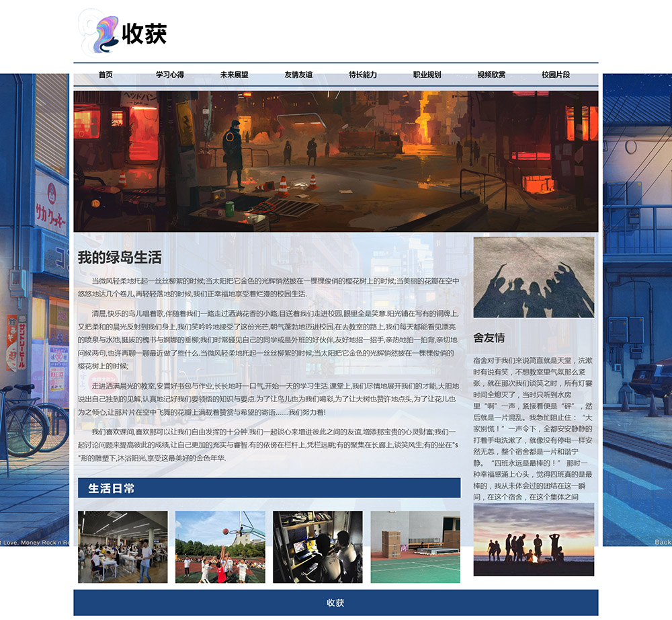Click the cyberpunk street banner image
672x620 pixels.
click(335, 161)
